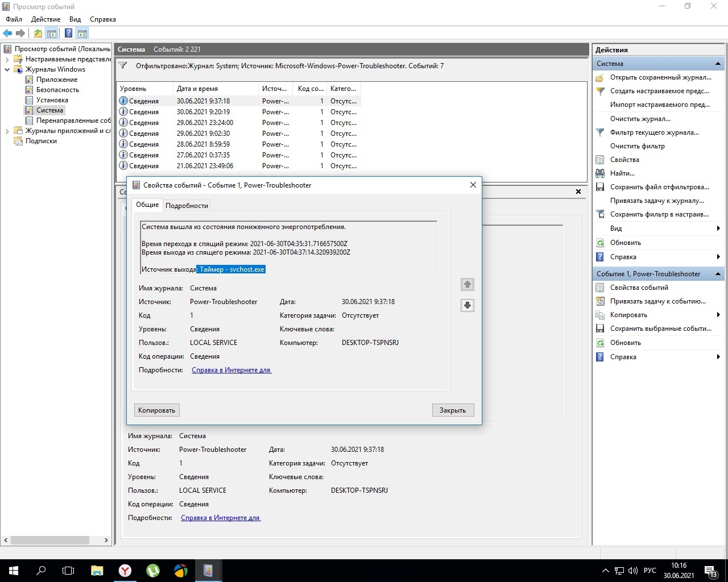Click the blue Help toolbar icon
This screenshot has height=582, width=728.
tap(68, 34)
